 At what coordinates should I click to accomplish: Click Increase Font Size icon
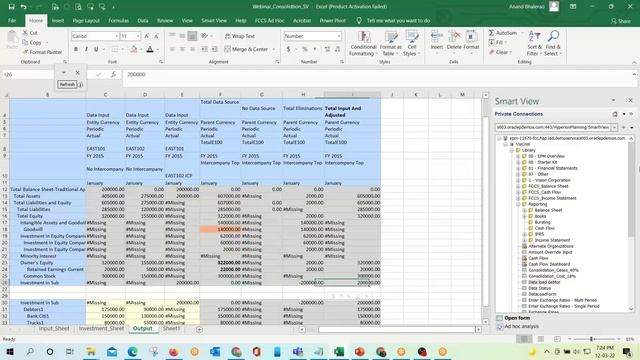pos(147,36)
